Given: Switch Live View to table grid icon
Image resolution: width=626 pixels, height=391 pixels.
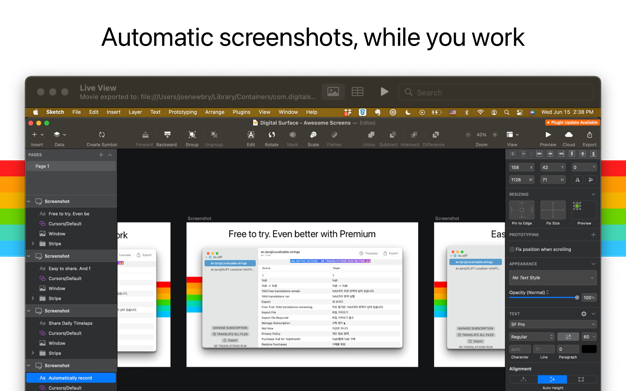Looking at the screenshot, I should click(357, 92).
